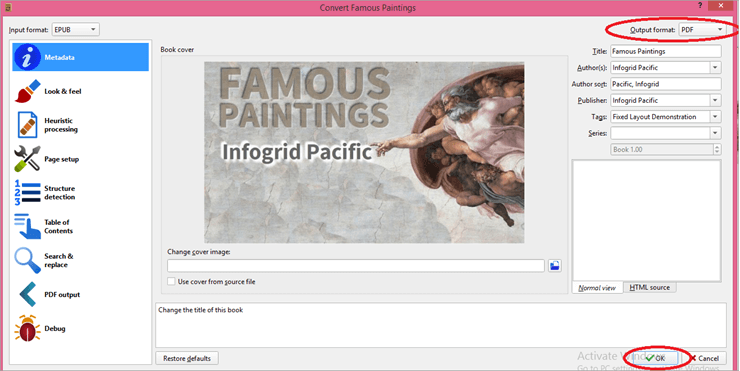Open the Look & feel section

[x=80, y=91]
